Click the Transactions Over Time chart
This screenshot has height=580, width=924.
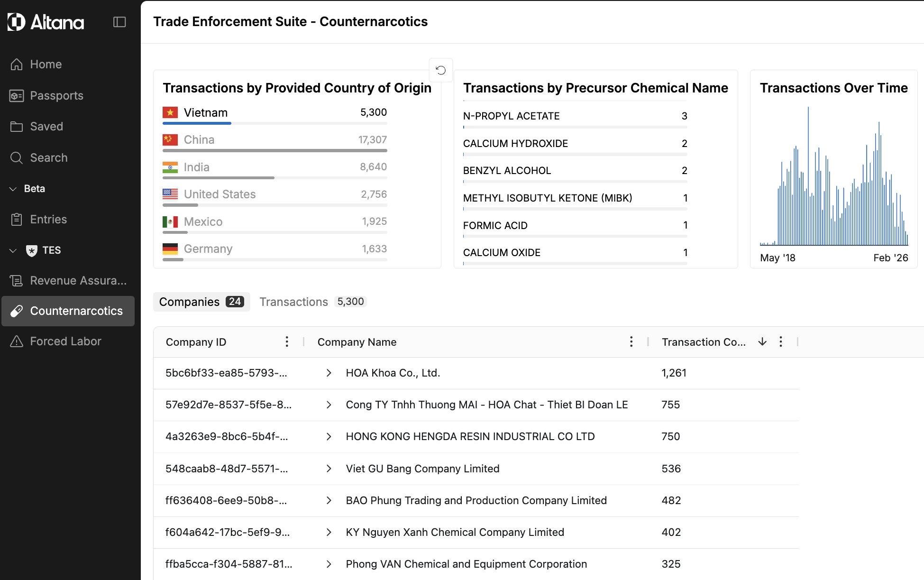tap(834, 176)
